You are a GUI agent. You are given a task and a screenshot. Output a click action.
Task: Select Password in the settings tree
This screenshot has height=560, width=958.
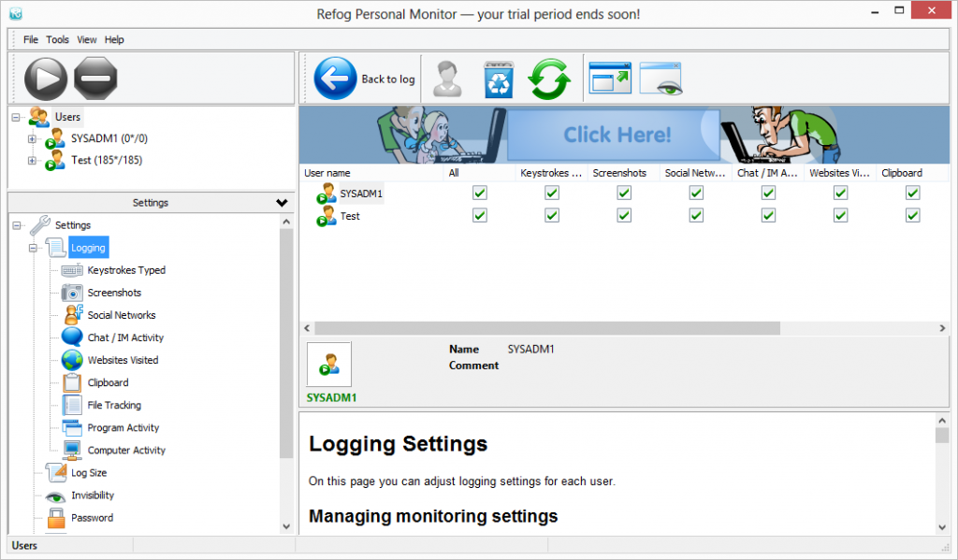coord(92,518)
